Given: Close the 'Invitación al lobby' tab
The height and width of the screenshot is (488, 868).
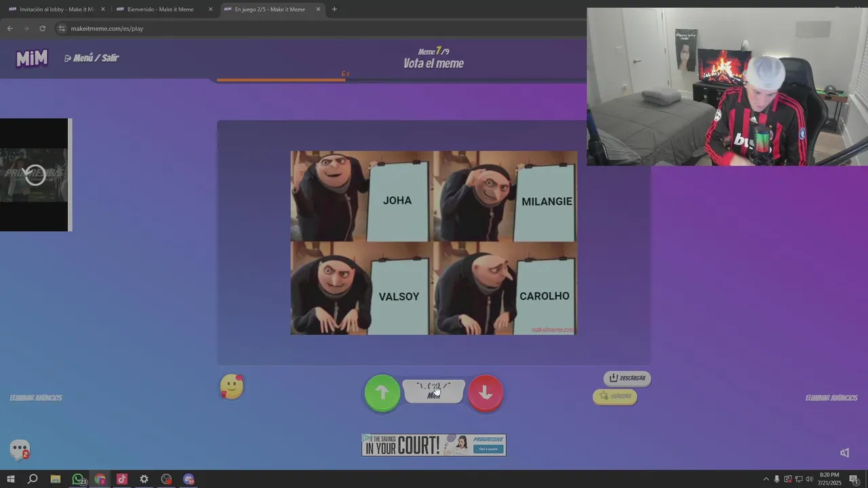Looking at the screenshot, I should pyautogui.click(x=103, y=9).
